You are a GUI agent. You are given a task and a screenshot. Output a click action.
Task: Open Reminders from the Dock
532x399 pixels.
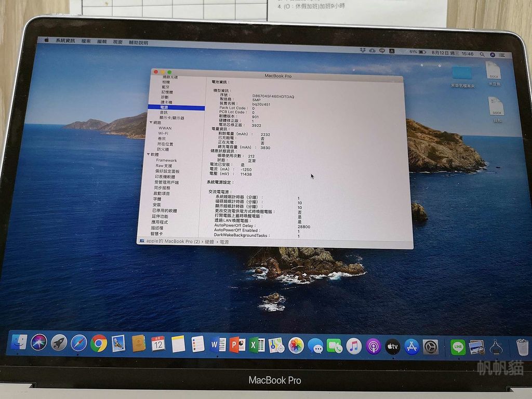(198, 345)
